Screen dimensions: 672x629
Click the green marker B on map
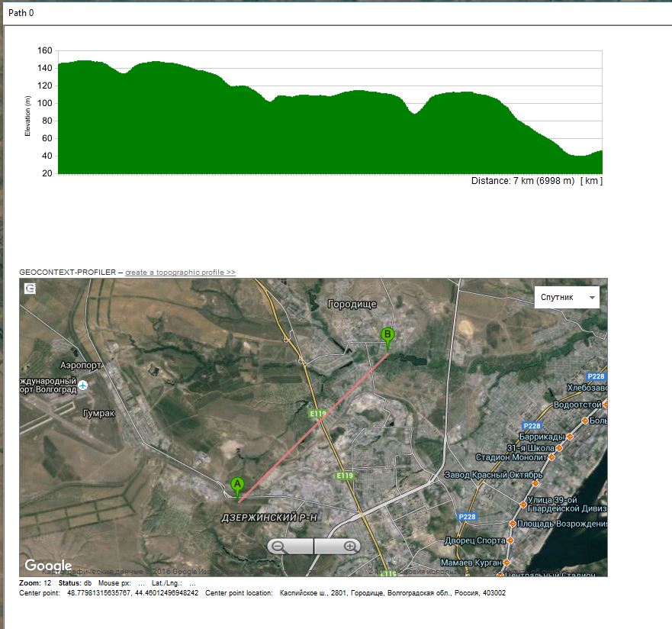click(x=387, y=337)
